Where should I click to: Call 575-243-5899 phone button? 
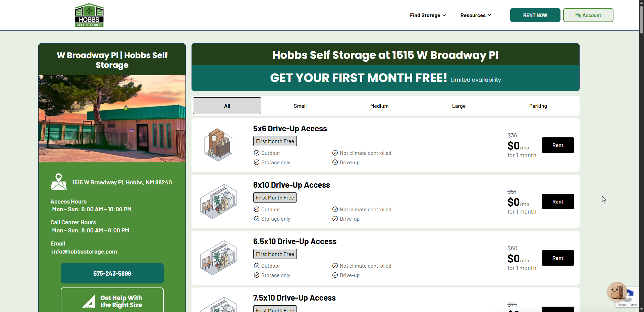[x=112, y=273]
